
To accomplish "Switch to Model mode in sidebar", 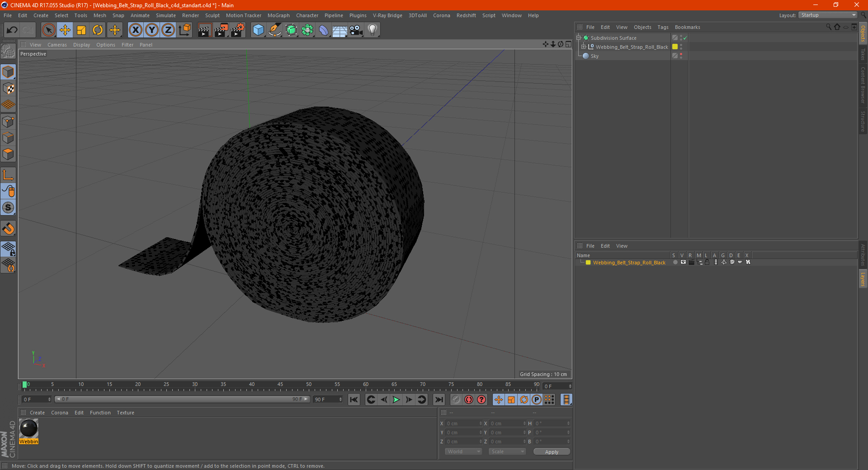I will click(8, 72).
